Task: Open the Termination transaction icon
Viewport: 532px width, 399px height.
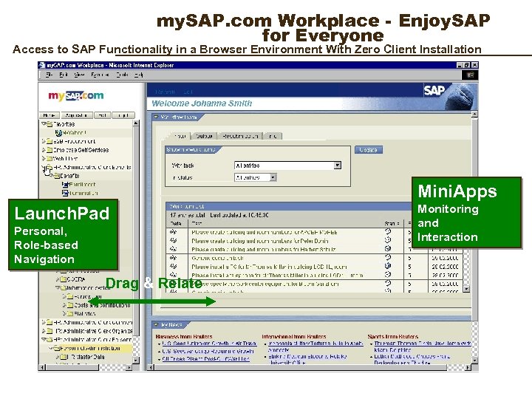Action: click(x=65, y=193)
